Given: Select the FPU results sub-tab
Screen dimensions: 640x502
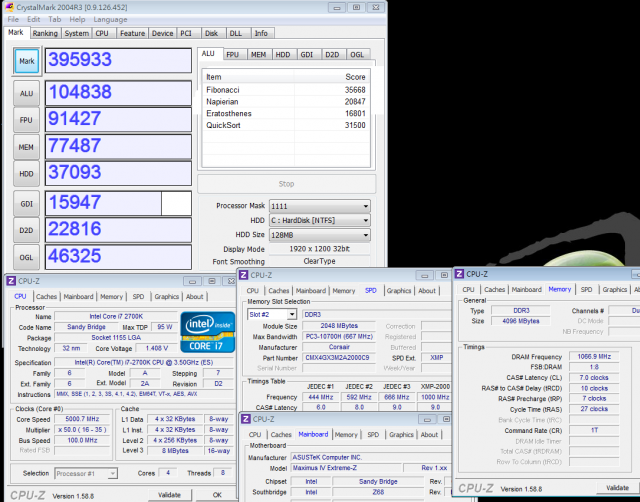Looking at the screenshot, I should 233,55.
